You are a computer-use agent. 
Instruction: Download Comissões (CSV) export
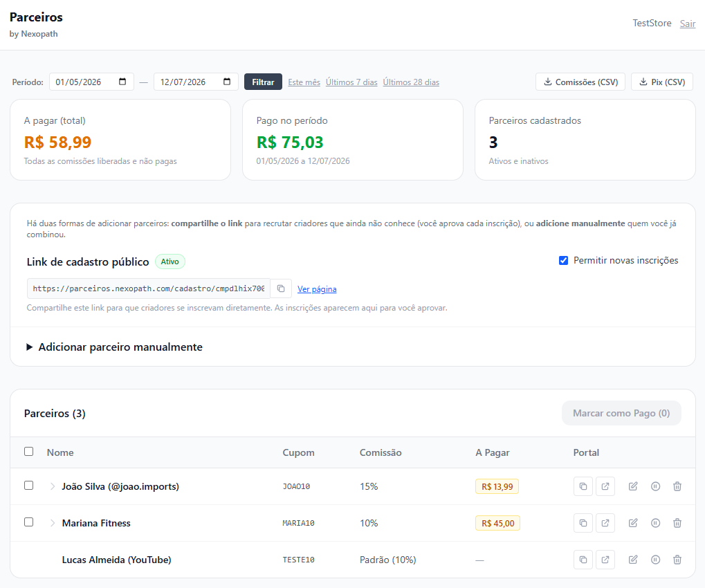[580, 82]
